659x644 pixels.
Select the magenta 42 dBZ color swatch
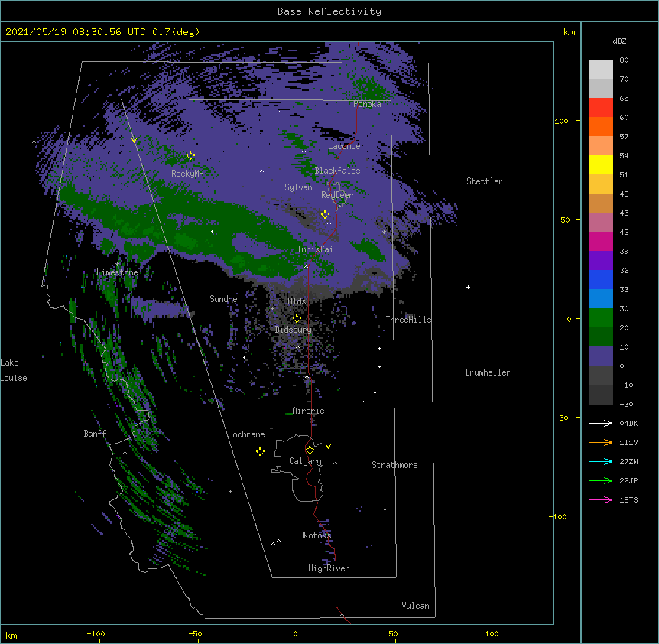pyautogui.click(x=601, y=241)
